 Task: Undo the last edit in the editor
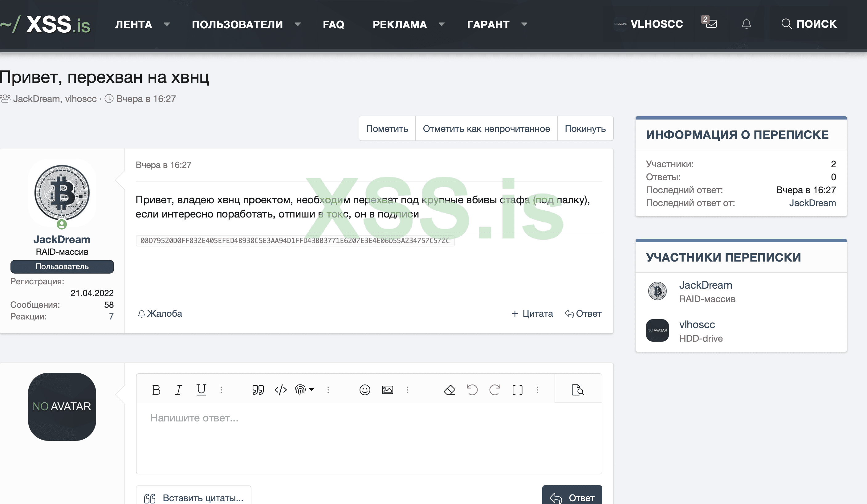tap(472, 390)
